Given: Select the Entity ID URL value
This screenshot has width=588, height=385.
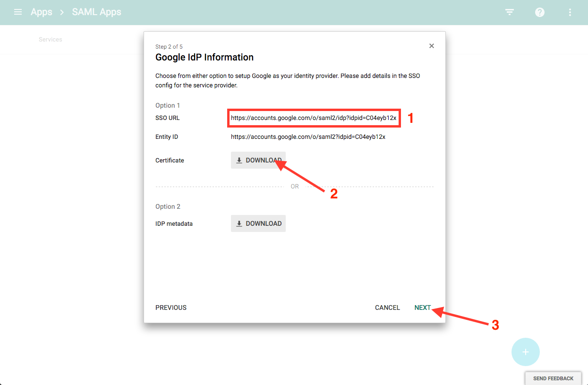Looking at the screenshot, I should pyautogui.click(x=308, y=137).
